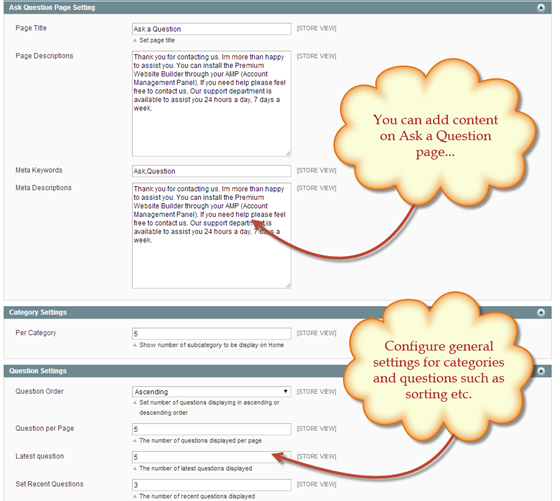
Task: Click the Question Settings header title
Action: 38,371
